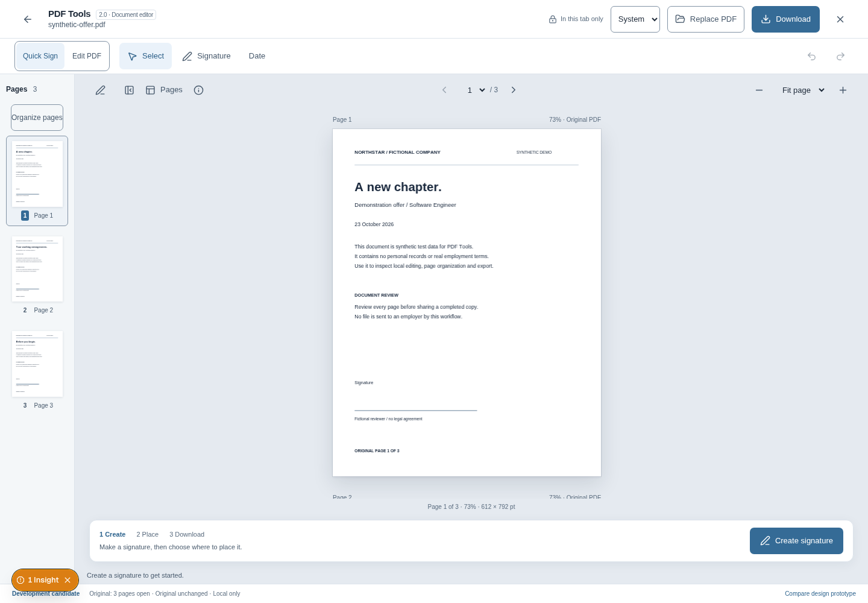Pick the Signature tool
Screen dimensions: 868x603
(x=206, y=56)
